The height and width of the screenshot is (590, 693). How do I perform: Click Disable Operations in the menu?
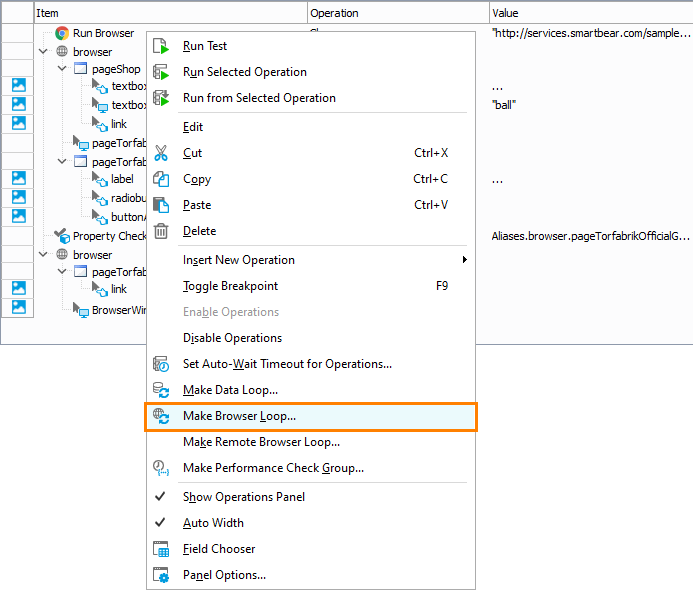[x=232, y=338]
